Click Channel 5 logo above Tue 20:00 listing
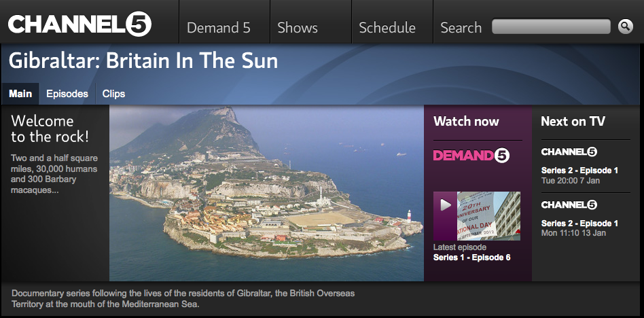Viewport: 644px width, 318px height. [569, 152]
